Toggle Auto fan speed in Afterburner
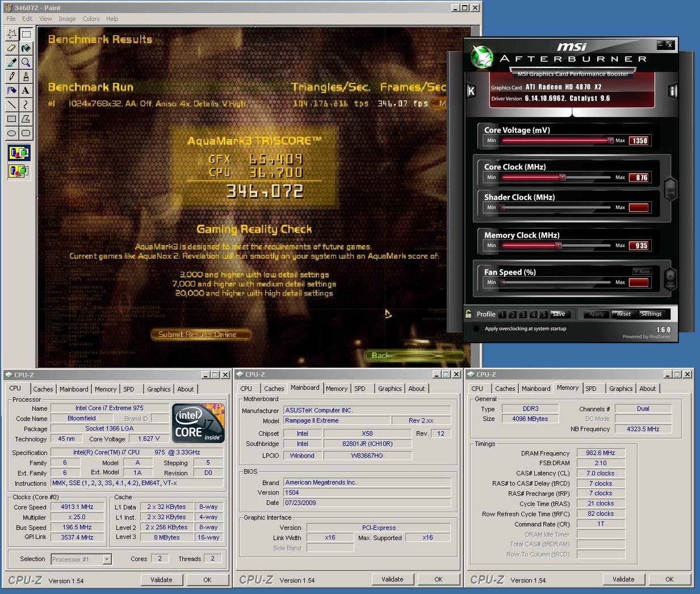The image size is (700, 594). [642, 272]
